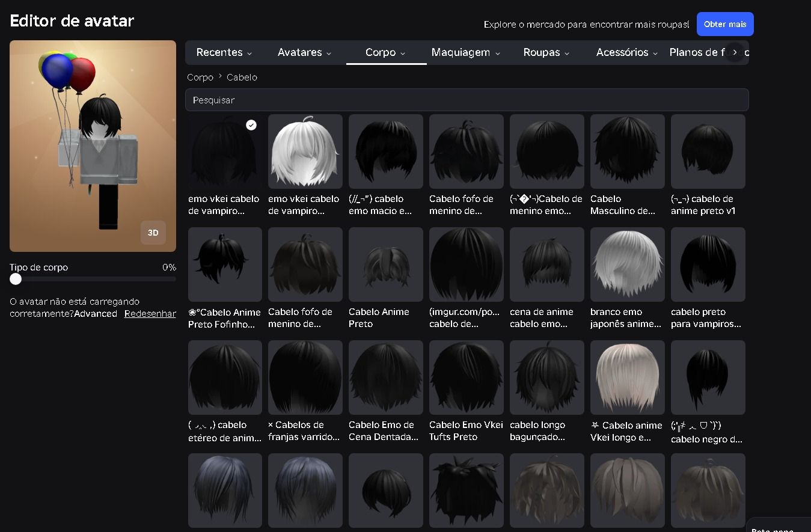811x532 pixels.
Task: Select Cabelo fofo de menino in first row
Action: (x=467, y=151)
